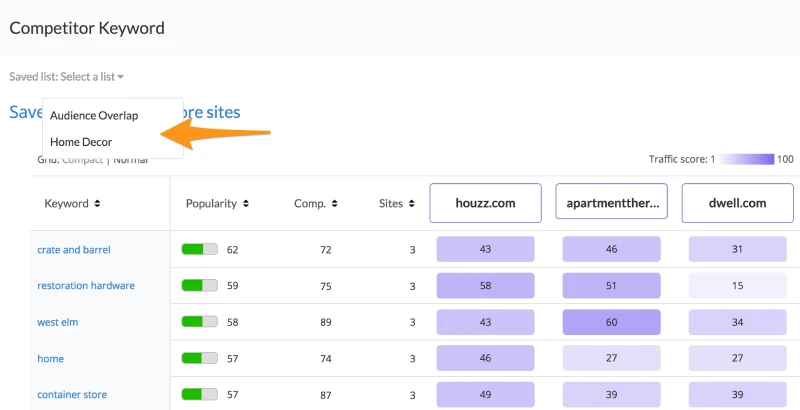This screenshot has height=410, width=800.
Task: Click restoration hardware popularity bar
Action: click(x=199, y=286)
